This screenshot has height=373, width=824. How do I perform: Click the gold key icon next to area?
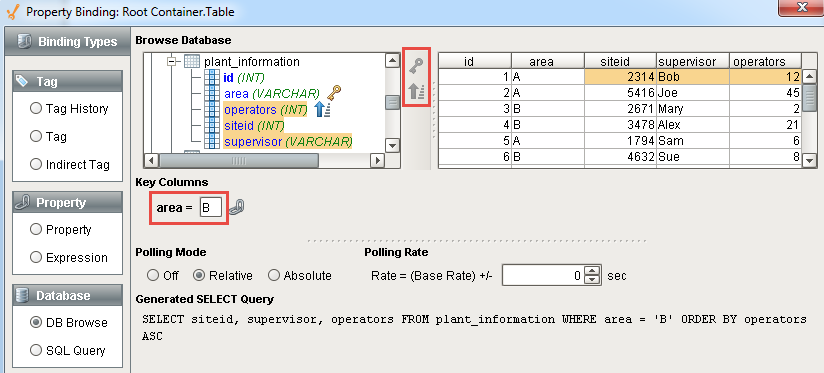click(334, 94)
